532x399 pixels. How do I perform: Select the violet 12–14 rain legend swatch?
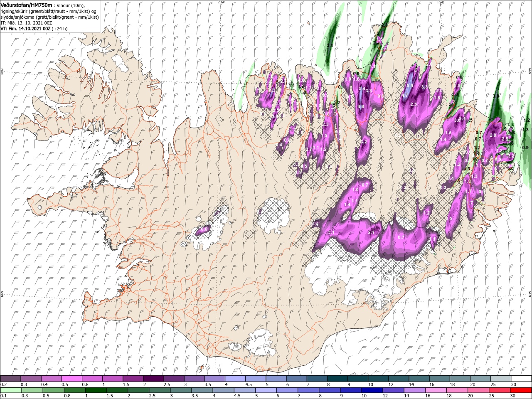coord(393,390)
